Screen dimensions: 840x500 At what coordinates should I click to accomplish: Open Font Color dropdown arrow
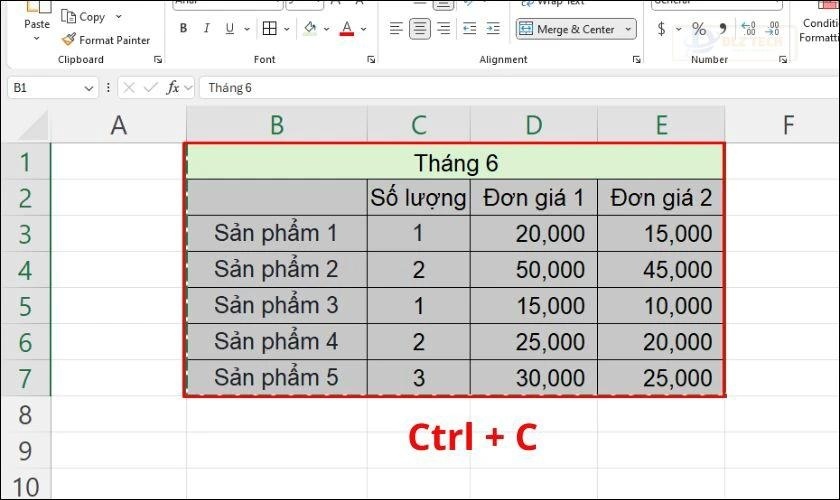(363, 29)
